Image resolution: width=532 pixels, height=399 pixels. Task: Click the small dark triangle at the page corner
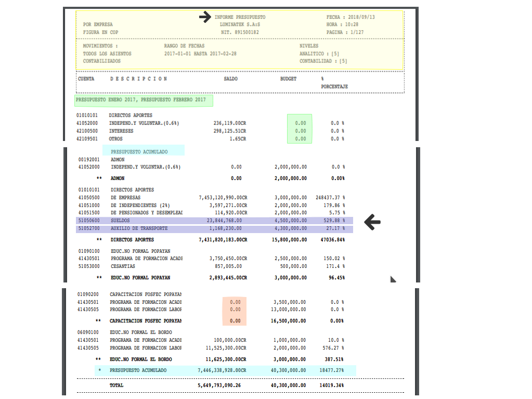point(393,279)
